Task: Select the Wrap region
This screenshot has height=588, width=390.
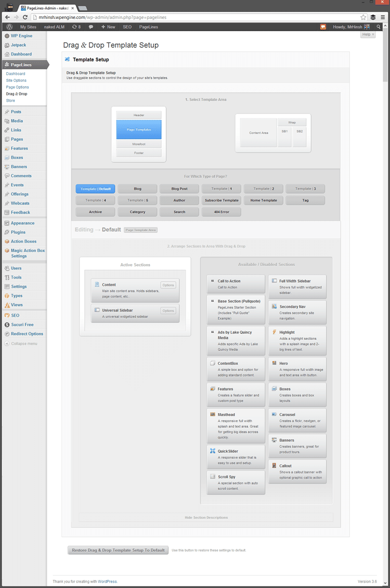Action: (x=292, y=122)
